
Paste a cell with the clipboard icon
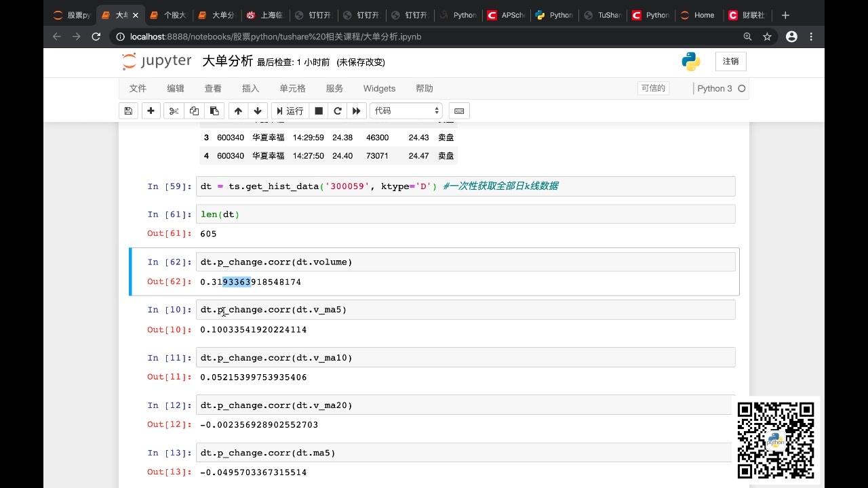214,110
